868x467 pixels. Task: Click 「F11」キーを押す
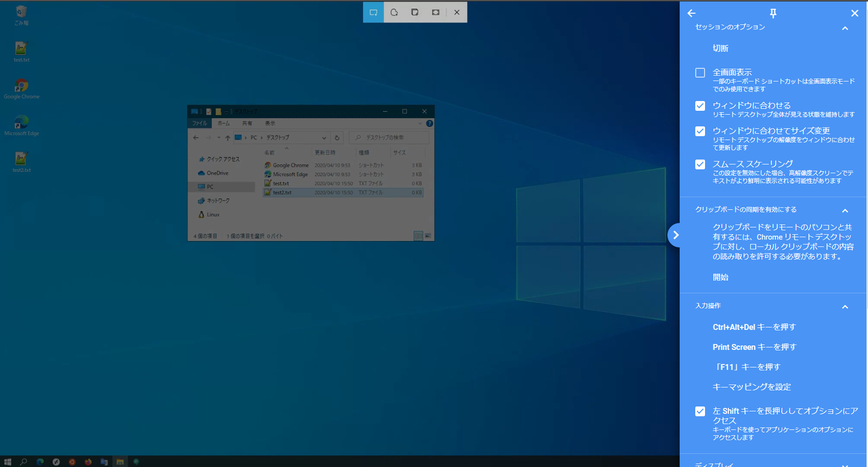tap(747, 367)
